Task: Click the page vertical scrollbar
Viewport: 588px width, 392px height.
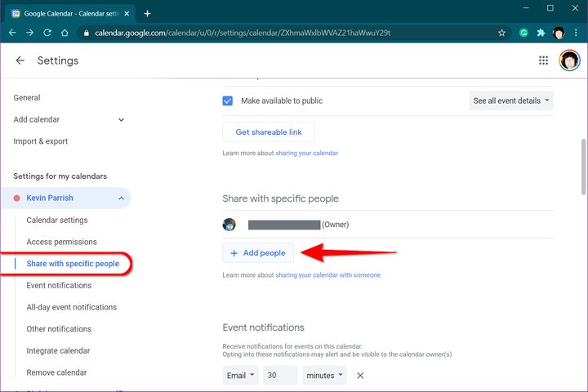Action: click(583, 167)
